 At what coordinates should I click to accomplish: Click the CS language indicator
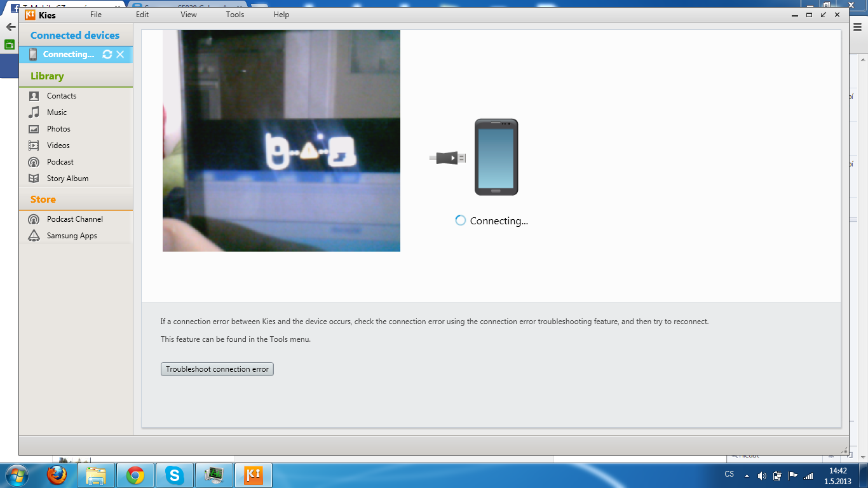[729, 475]
